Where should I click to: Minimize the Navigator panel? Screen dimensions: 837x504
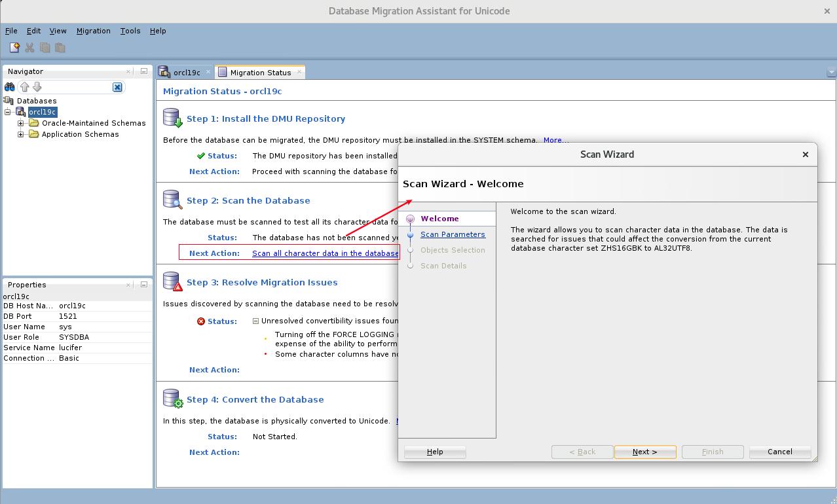(144, 71)
